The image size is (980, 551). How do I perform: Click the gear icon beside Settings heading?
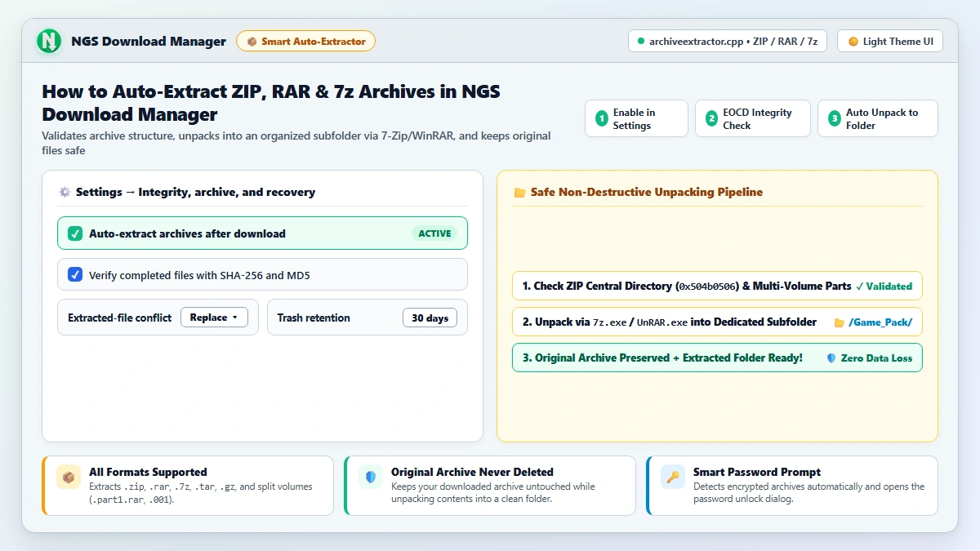pos(65,192)
